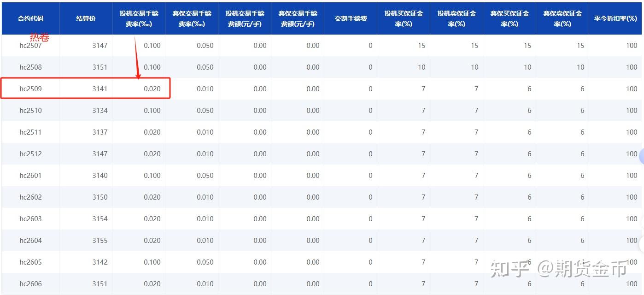The image size is (644, 295).
Task: Select contract code hc2512
Action: (30, 154)
